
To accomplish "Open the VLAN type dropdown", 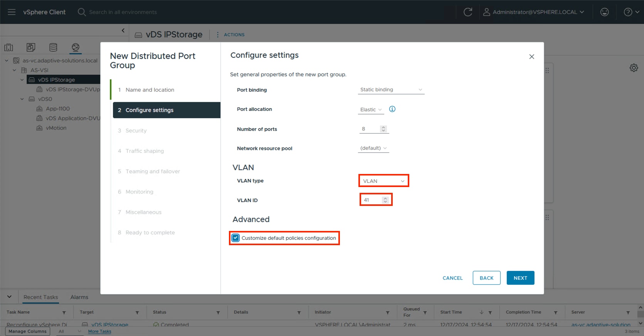I will click(x=383, y=181).
